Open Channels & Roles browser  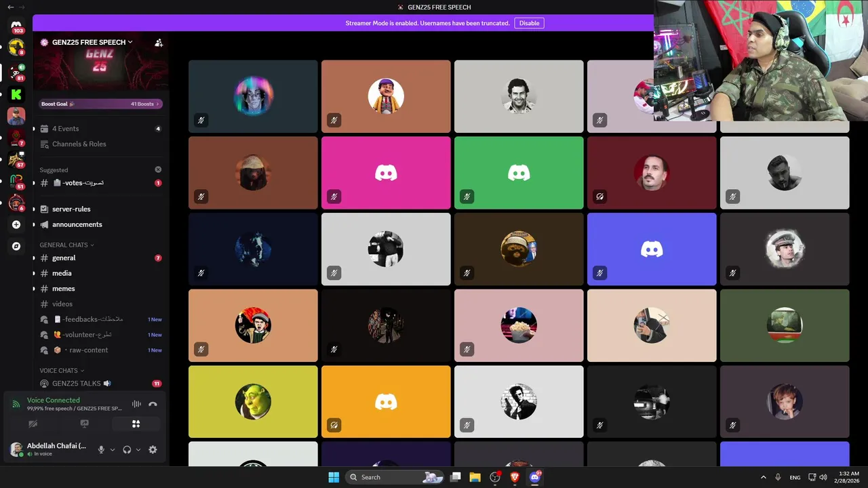pos(100,144)
